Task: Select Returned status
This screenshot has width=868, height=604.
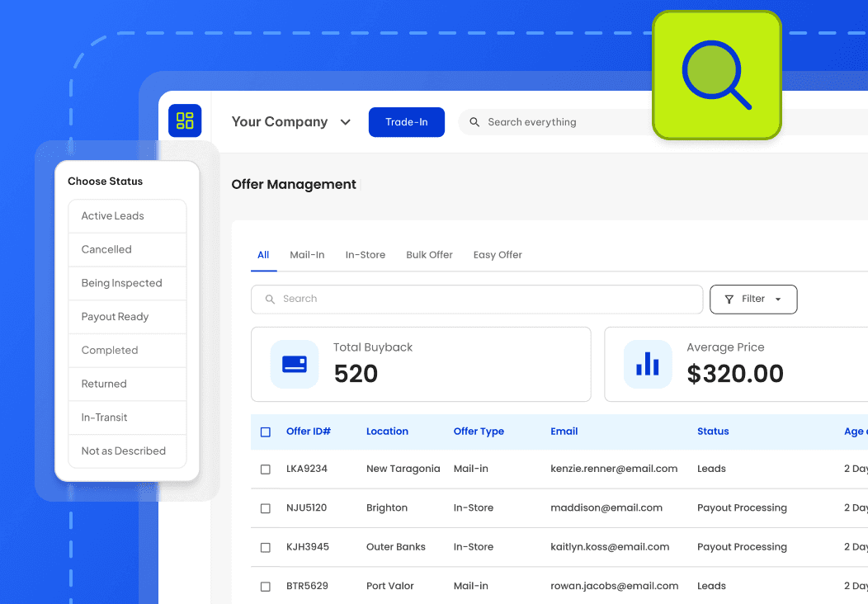Action: [x=127, y=385]
